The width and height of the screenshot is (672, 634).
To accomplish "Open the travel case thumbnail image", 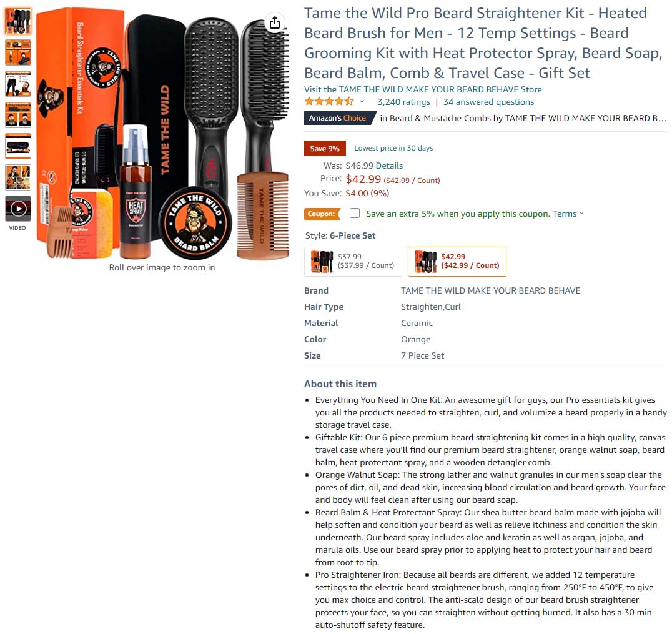I will tap(18, 146).
